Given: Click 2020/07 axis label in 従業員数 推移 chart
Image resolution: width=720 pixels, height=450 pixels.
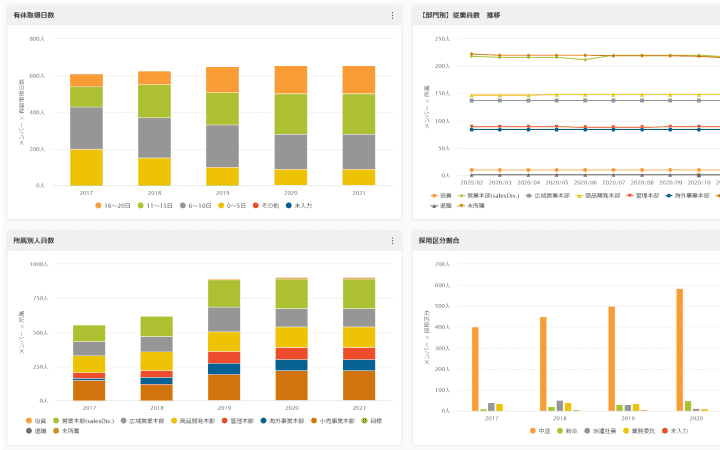Looking at the screenshot, I should pyautogui.click(x=613, y=183).
